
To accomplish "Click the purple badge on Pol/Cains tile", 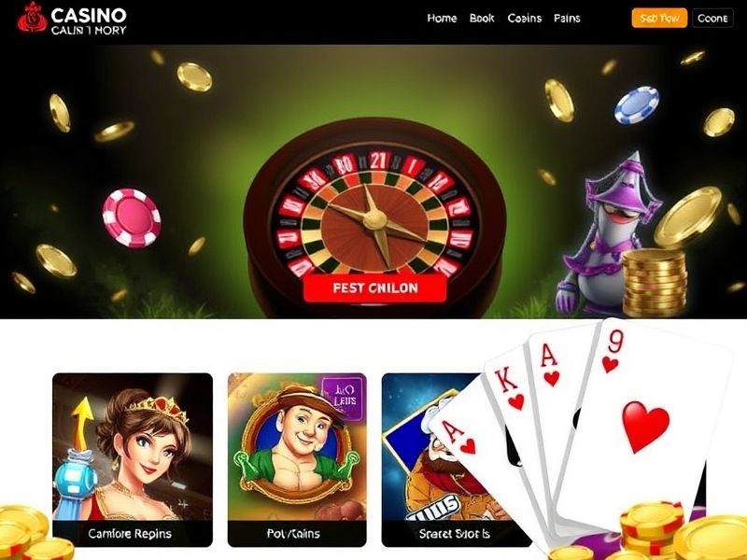I will pos(342,396).
